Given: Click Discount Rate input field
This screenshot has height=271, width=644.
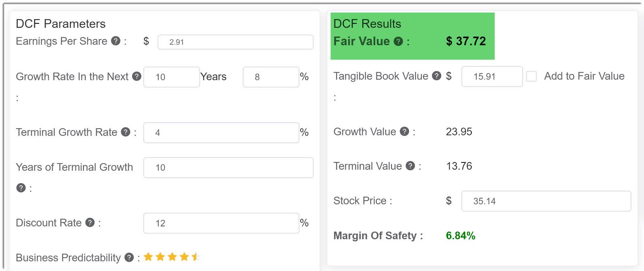Looking at the screenshot, I should pos(221,223).
